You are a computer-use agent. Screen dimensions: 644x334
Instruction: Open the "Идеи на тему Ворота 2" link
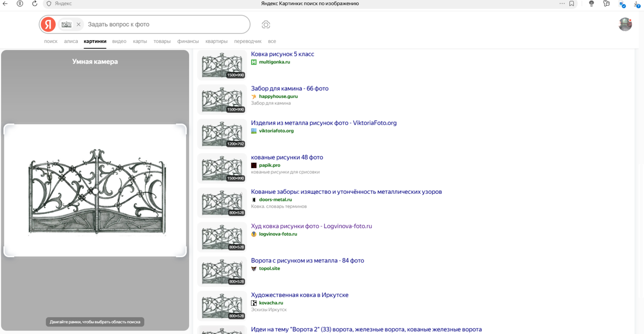pyautogui.click(x=367, y=329)
